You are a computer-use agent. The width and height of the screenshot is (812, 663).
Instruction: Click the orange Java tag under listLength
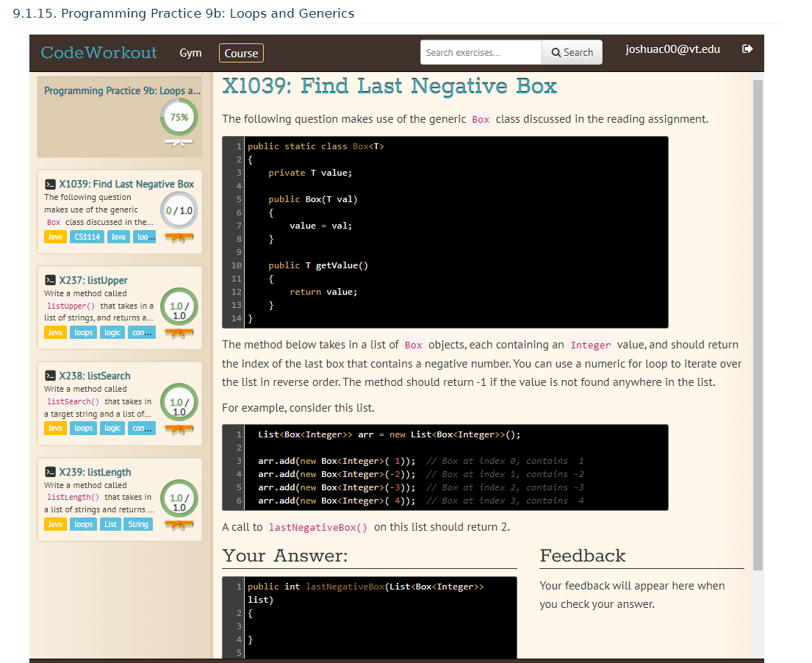pyautogui.click(x=55, y=524)
